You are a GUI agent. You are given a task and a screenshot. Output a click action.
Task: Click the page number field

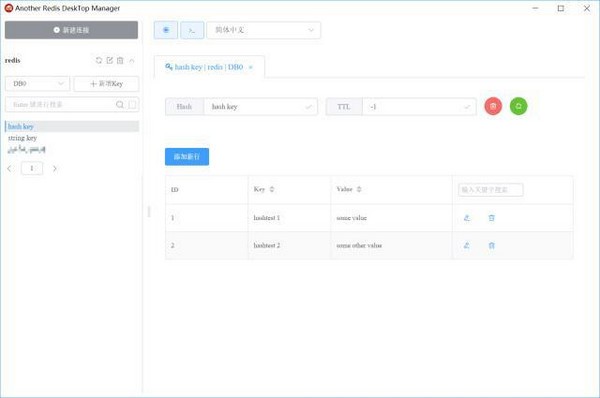(x=32, y=168)
